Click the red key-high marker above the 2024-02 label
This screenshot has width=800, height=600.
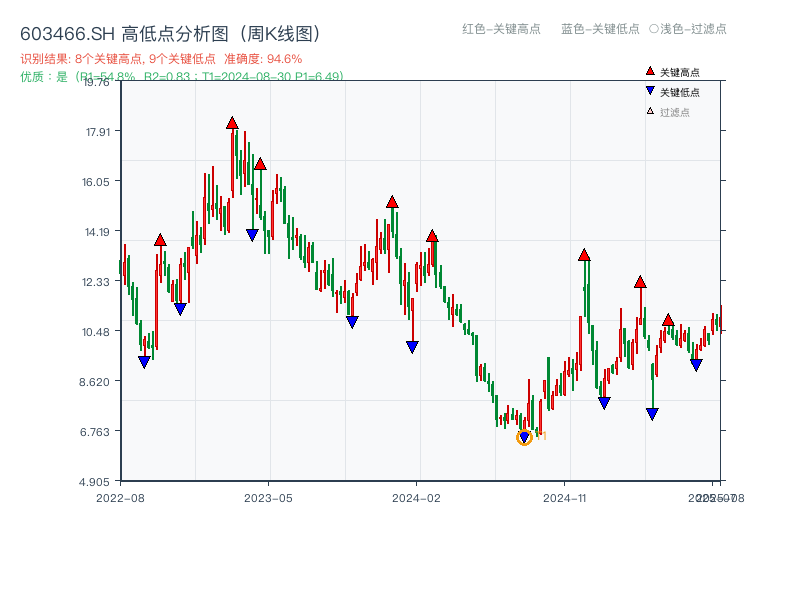pos(432,234)
